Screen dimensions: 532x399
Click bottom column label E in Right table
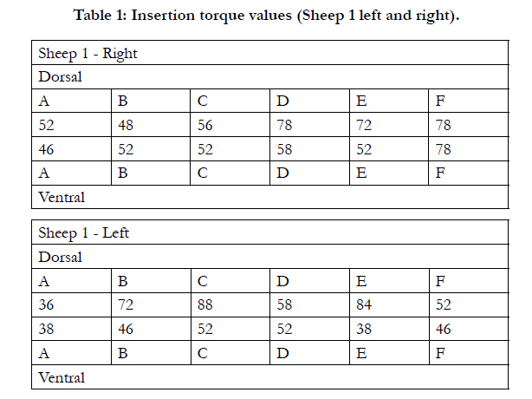tap(361, 173)
